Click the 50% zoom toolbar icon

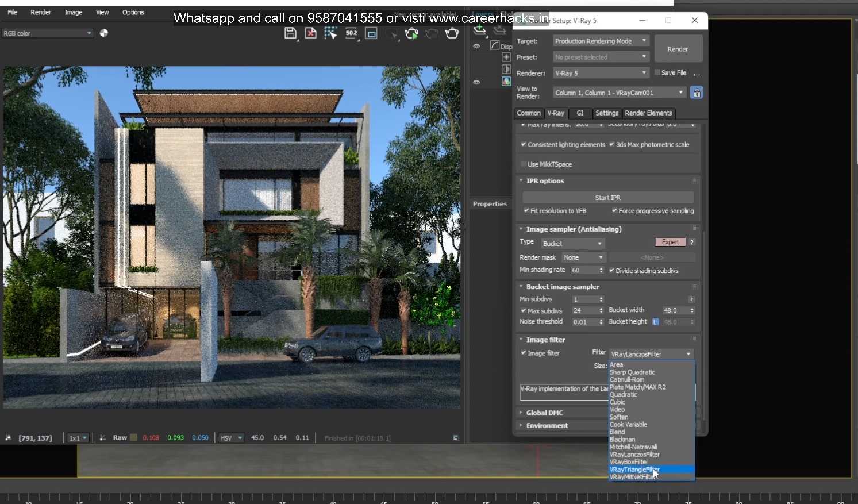[352, 33]
